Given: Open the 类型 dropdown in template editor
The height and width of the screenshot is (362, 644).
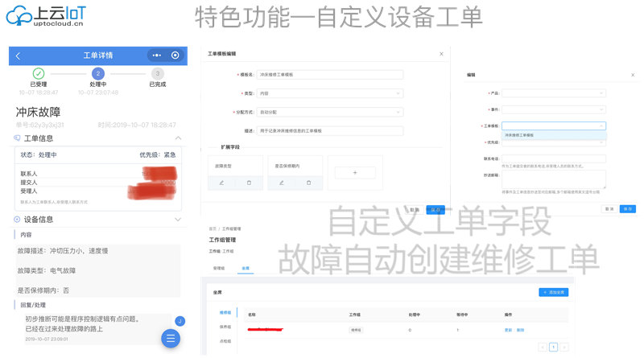Looking at the screenshot, I should (x=329, y=93).
